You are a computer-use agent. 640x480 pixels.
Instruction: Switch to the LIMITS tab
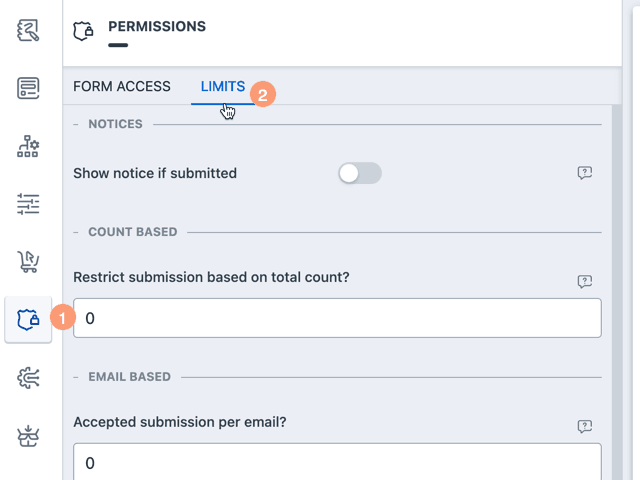[x=223, y=87]
